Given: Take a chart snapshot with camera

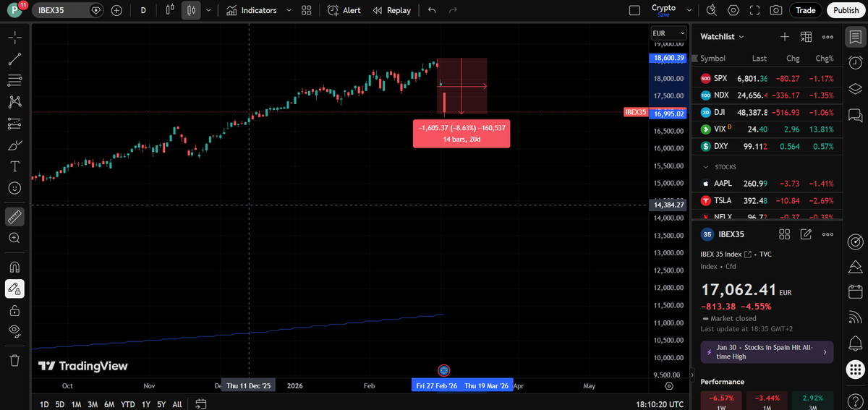Looking at the screenshot, I should coord(776,10).
